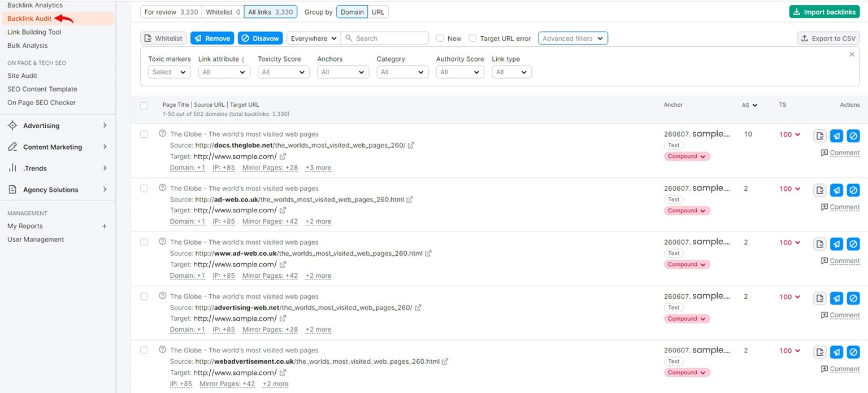Switch to the All links tab
The width and height of the screenshot is (868, 393).
tap(271, 12)
